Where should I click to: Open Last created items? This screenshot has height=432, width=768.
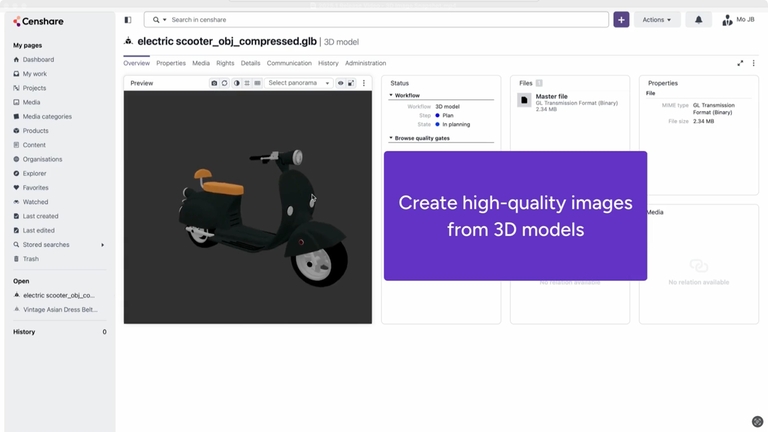(x=40, y=216)
